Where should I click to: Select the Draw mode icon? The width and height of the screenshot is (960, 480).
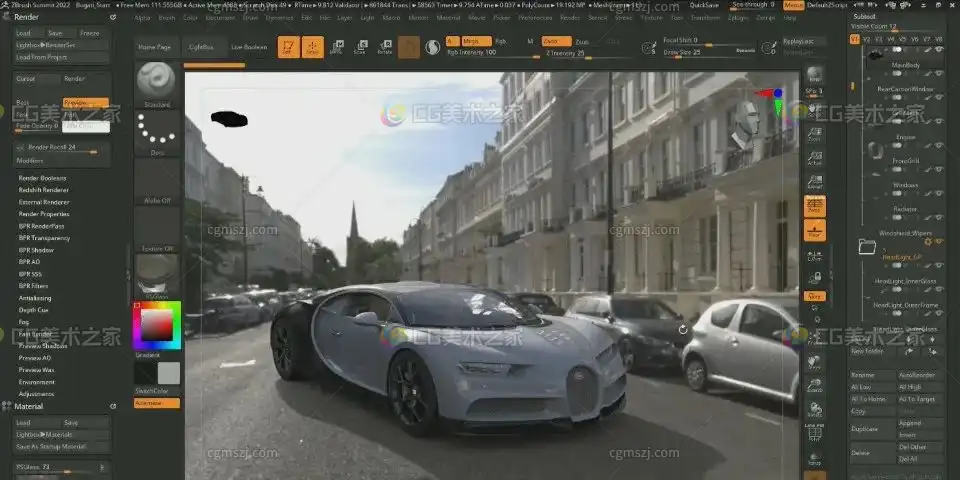point(313,47)
